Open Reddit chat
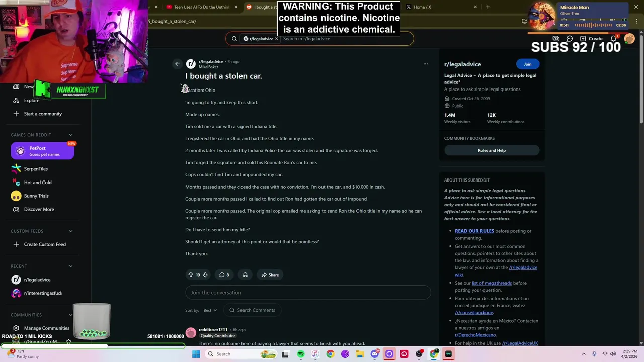The image size is (644, 362). tap(570, 39)
